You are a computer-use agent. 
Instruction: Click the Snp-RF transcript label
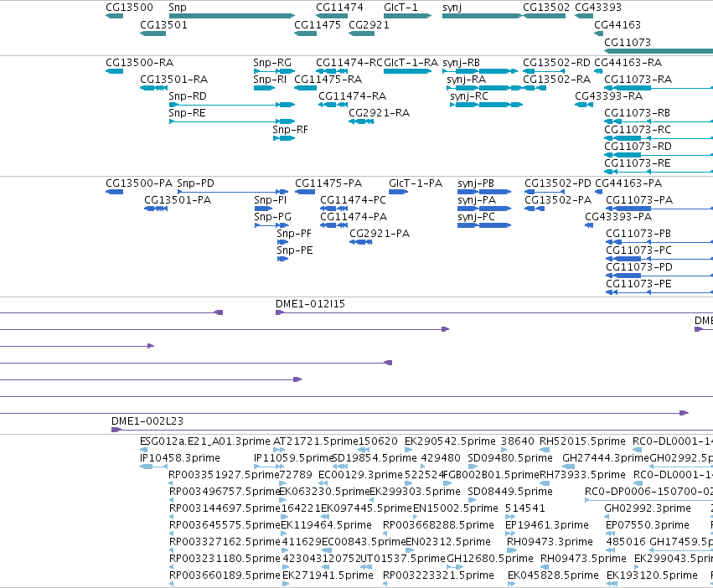[x=290, y=130]
